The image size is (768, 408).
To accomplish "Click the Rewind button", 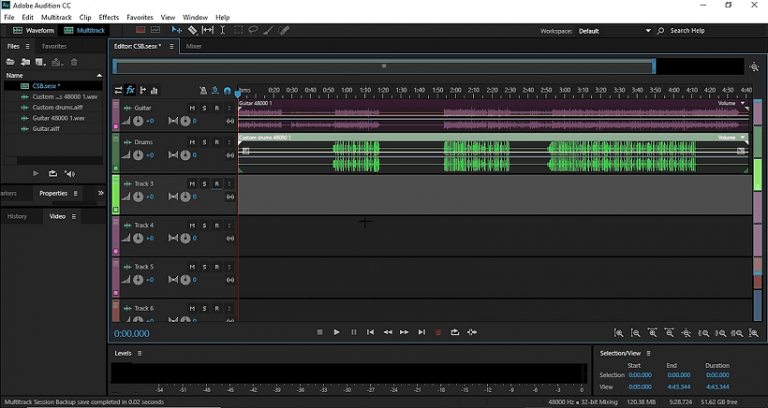I will click(387, 332).
